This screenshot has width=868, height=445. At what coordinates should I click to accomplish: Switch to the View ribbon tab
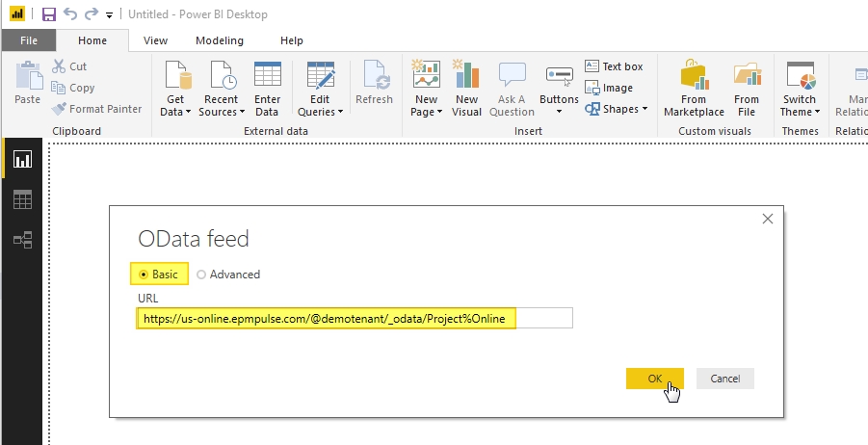155,40
